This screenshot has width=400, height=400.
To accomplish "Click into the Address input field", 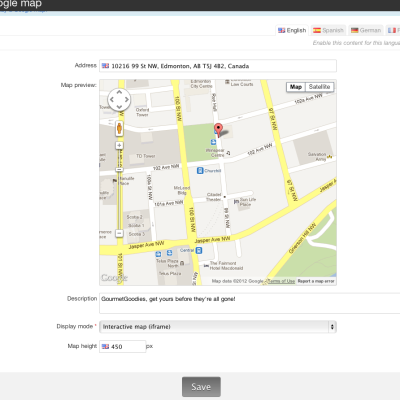I will click(x=218, y=66).
